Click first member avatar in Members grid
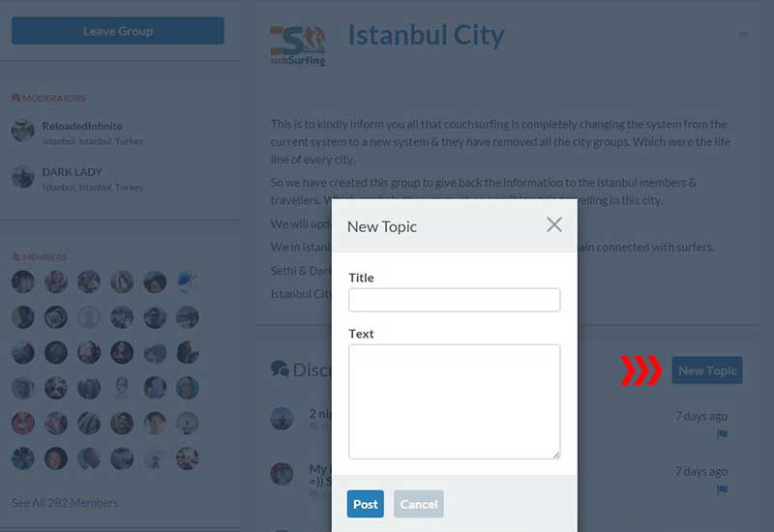Image resolution: width=774 pixels, height=532 pixels. tap(22, 281)
